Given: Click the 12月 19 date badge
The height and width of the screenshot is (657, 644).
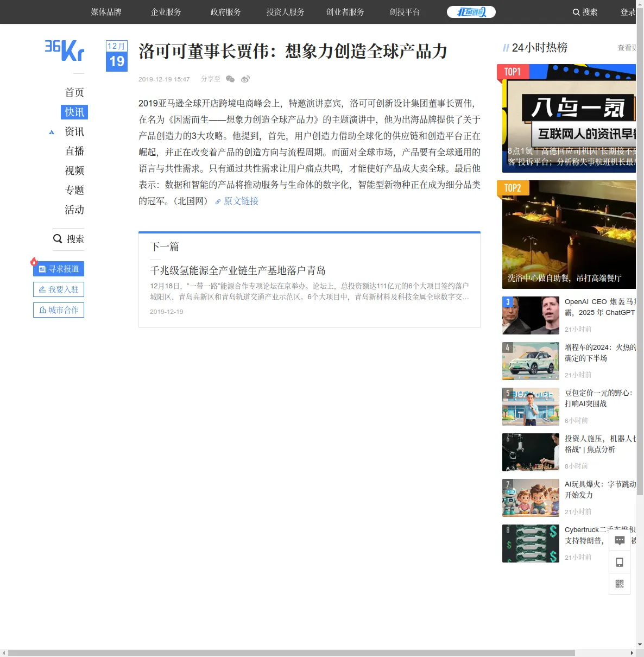Looking at the screenshot, I should (x=117, y=56).
